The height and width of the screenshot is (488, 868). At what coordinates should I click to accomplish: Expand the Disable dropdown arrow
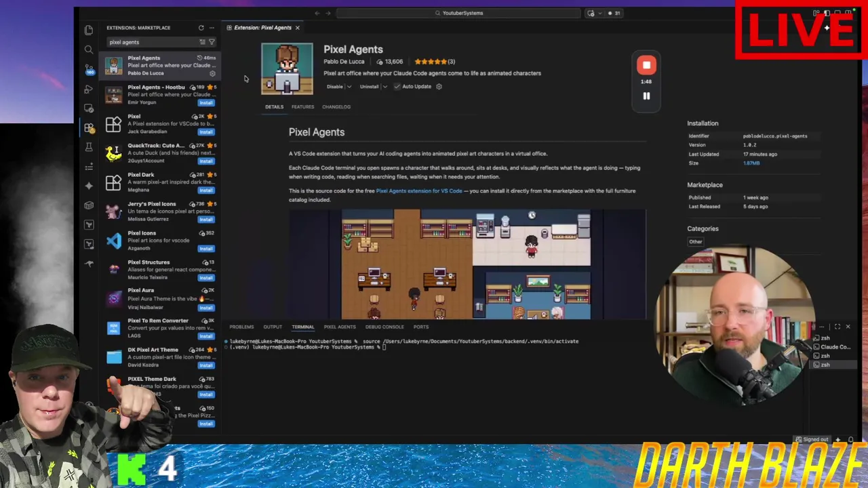(x=349, y=87)
